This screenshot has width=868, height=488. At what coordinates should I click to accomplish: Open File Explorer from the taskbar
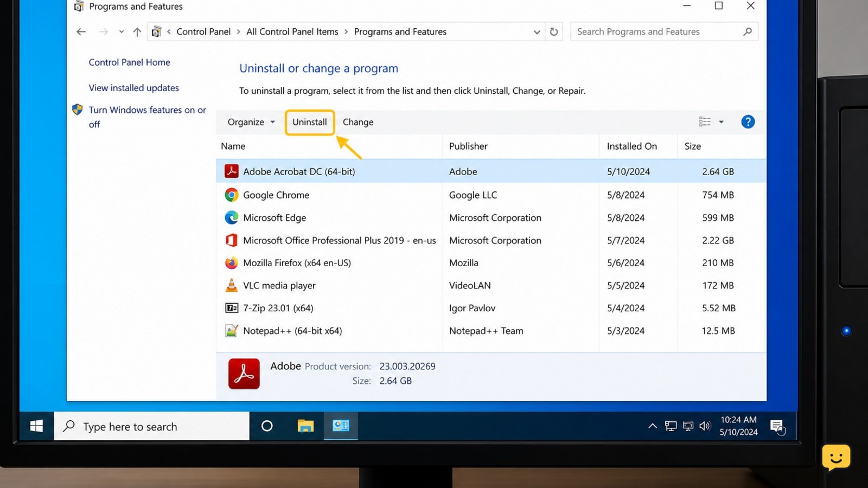pyautogui.click(x=305, y=426)
